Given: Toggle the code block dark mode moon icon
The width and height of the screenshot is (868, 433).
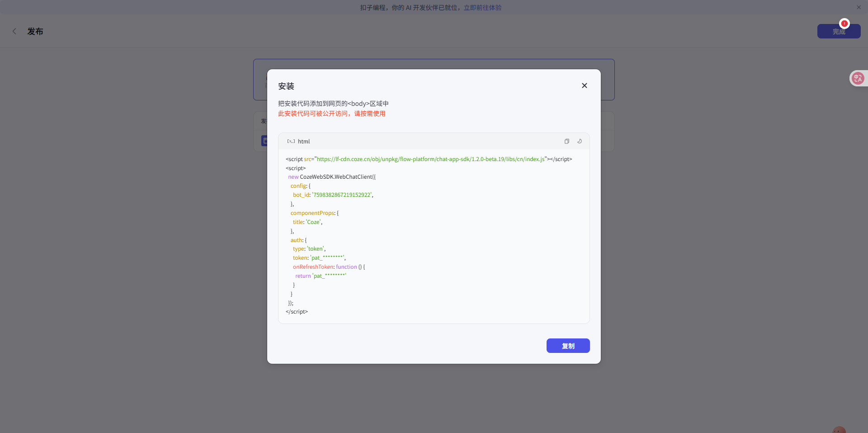Looking at the screenshot, I should point(580,141).
